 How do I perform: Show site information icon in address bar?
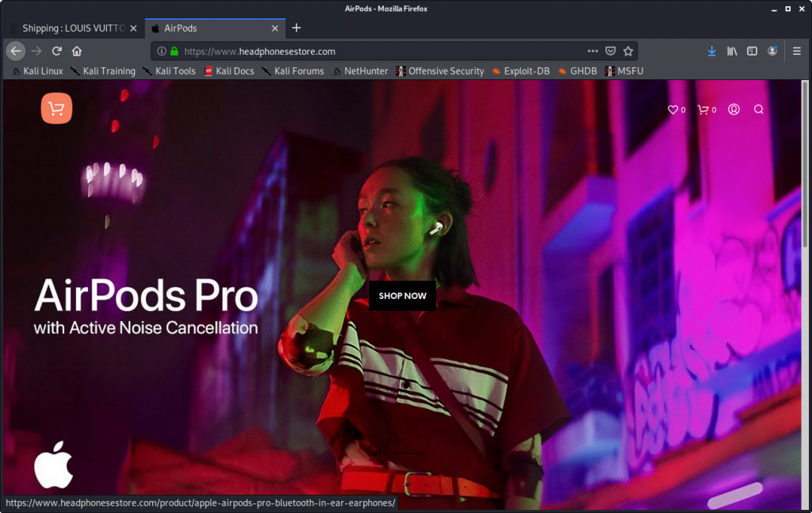(x=162, y=51)
